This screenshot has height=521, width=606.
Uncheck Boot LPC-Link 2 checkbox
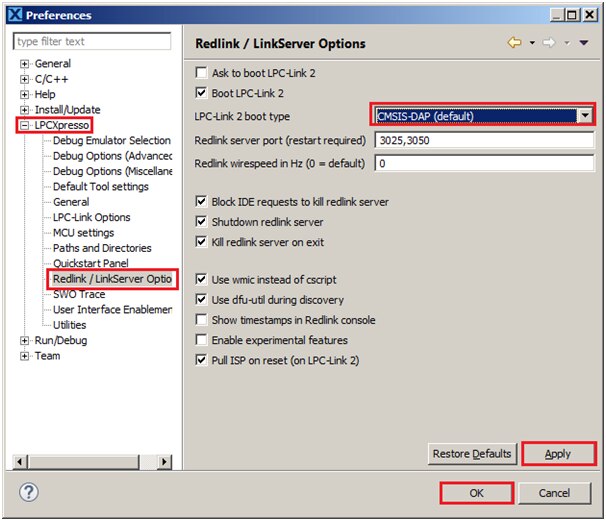(201, 93)
